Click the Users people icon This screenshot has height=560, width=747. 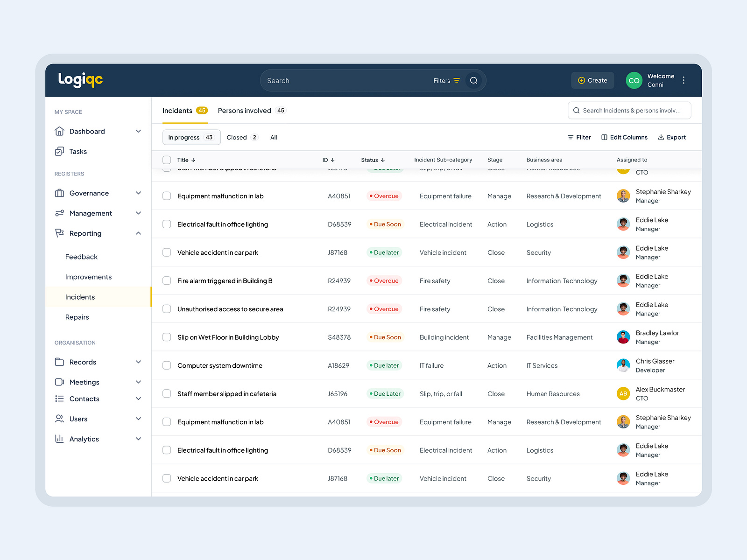tap(59, 419)
